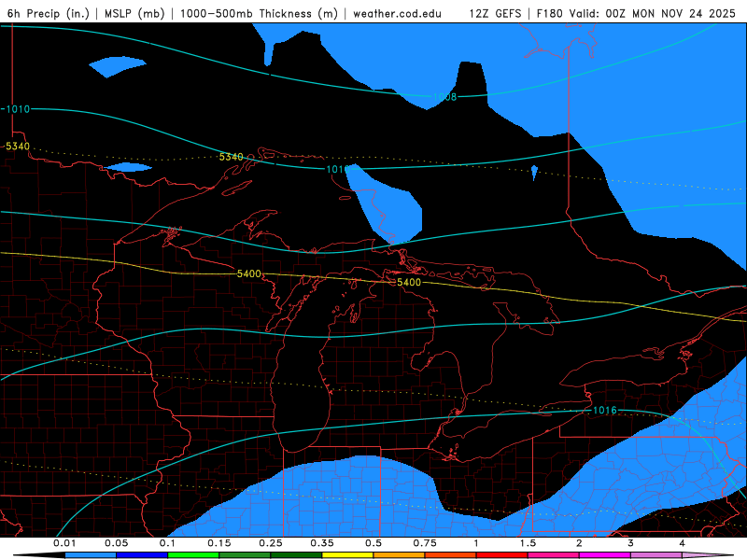Pick the light orange 0.5 colorbar segment
The height and width of the screenshot is (560, 747).
click(x=400, y=555)
